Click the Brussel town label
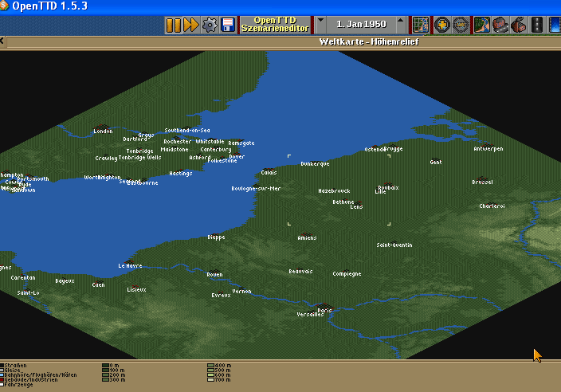The image size is (561, 392). pyautogui.click(x=482, y=182)
